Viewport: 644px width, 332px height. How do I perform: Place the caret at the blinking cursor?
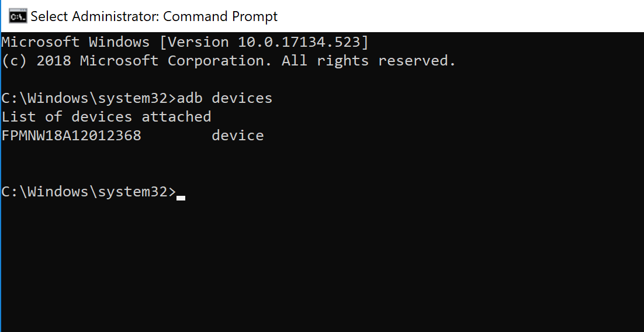point(181,198)
